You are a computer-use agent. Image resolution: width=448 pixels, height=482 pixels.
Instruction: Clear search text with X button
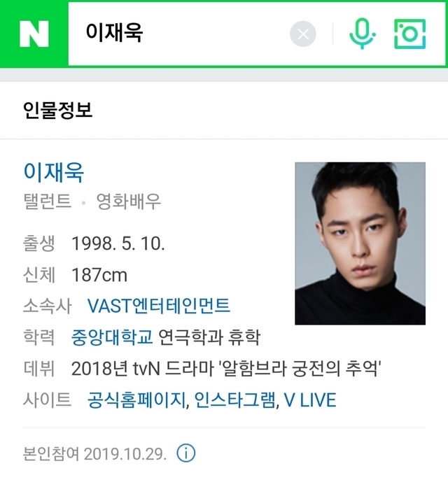click(303, 34)
